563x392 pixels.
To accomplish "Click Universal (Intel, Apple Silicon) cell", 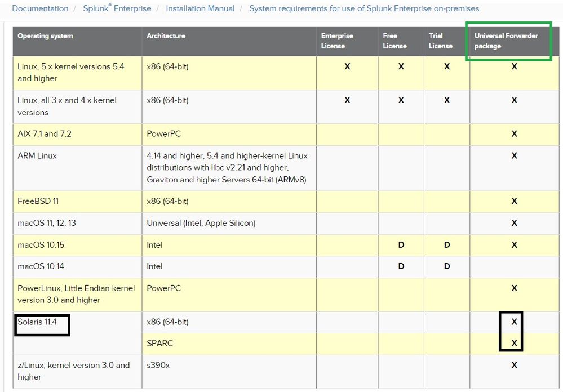I will [x=229, y=223].
